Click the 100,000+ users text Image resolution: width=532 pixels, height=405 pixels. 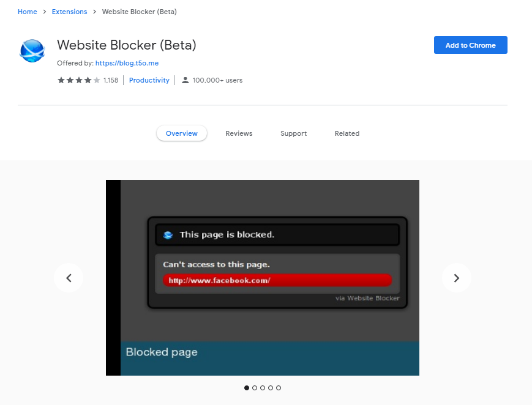click(x=217, y=80)
